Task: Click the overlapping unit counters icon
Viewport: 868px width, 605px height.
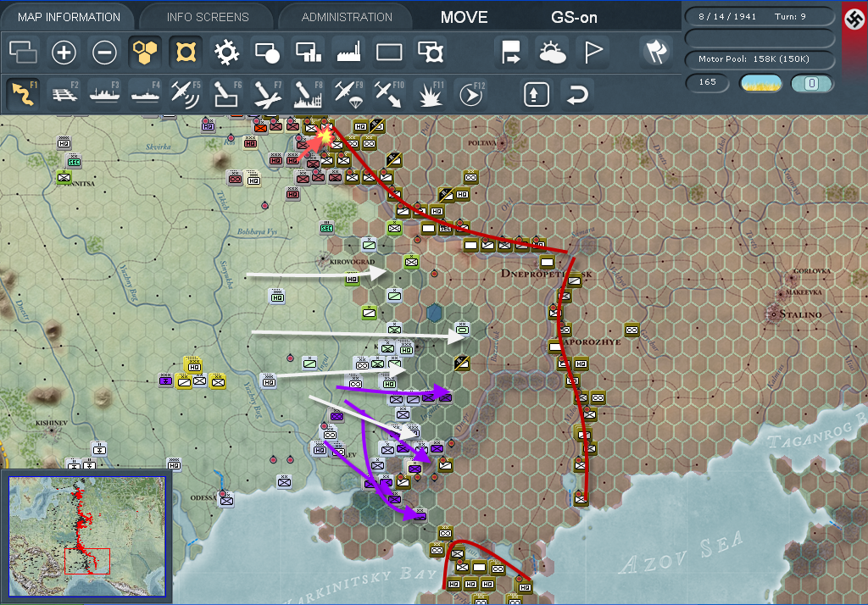Action: [x=23, y=53]
